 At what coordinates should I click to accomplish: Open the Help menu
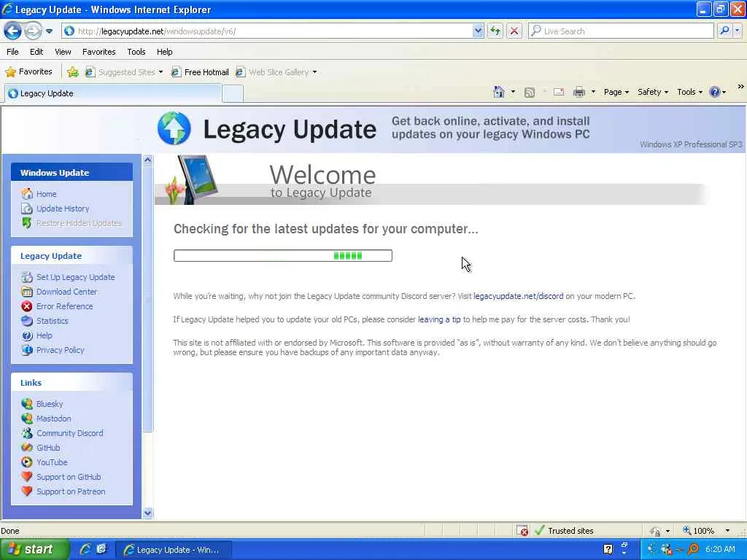(x=164, y=52)
